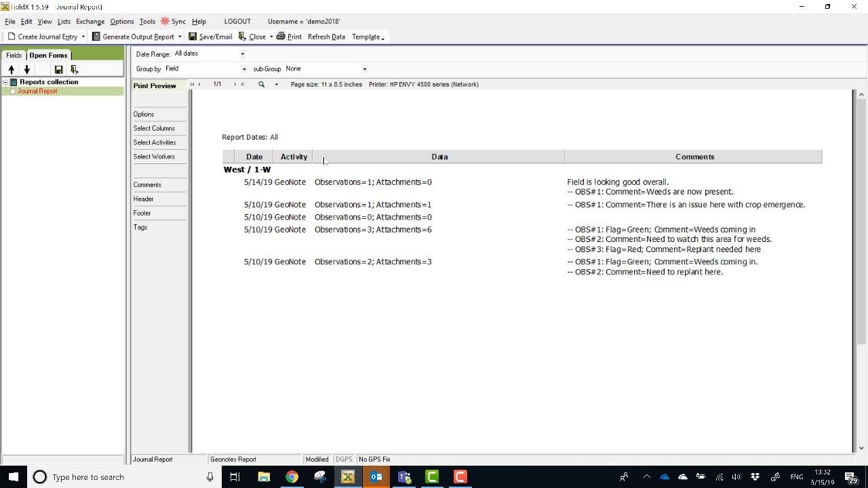Open Microsoft Teams from the taskbar
This screenshot has width=868, height=488.
click(x=404, y=477)
